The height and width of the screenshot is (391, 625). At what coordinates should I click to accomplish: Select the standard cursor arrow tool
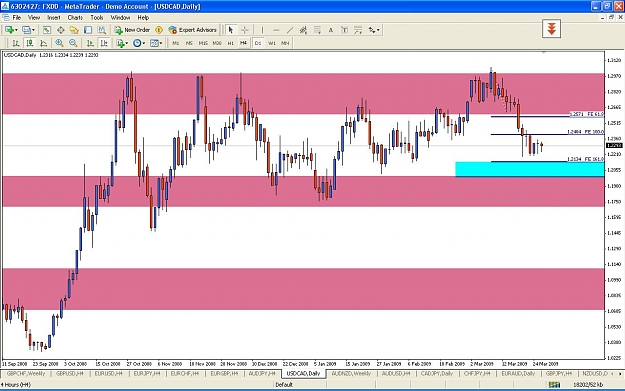pyautogui.click(x=231, y=30)
